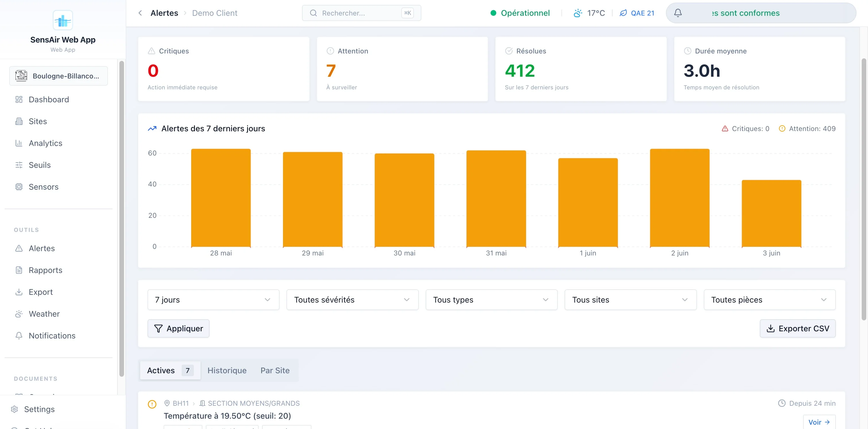Click the header notification bell icon
The height and width of the screenshot is (429, 868).
[678, 13]
